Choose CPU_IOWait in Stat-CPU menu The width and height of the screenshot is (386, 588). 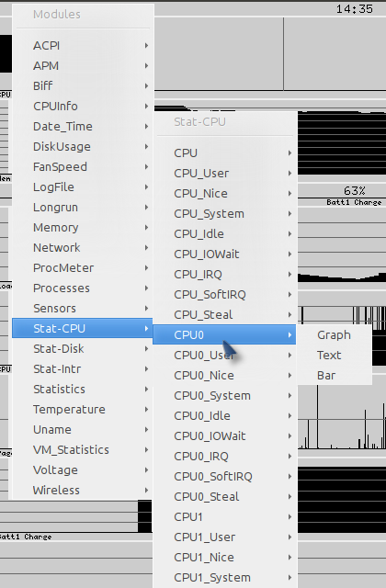224,254
